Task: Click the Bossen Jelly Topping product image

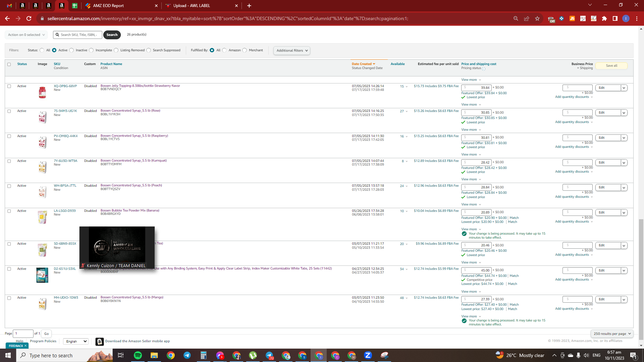Action: click(x=42, y=92)
